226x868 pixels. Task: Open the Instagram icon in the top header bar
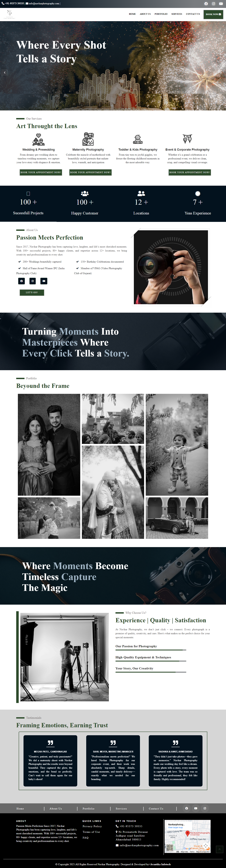214,4
